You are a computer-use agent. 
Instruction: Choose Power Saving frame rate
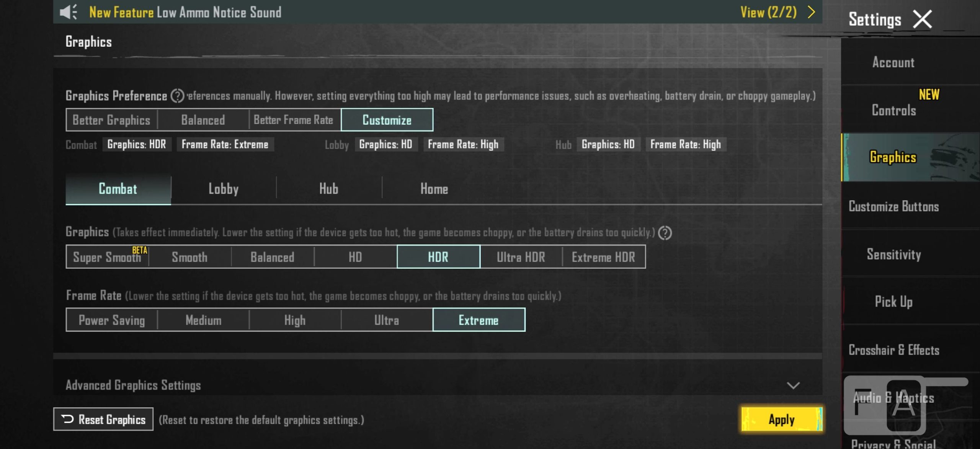click(x=112, y=320)
